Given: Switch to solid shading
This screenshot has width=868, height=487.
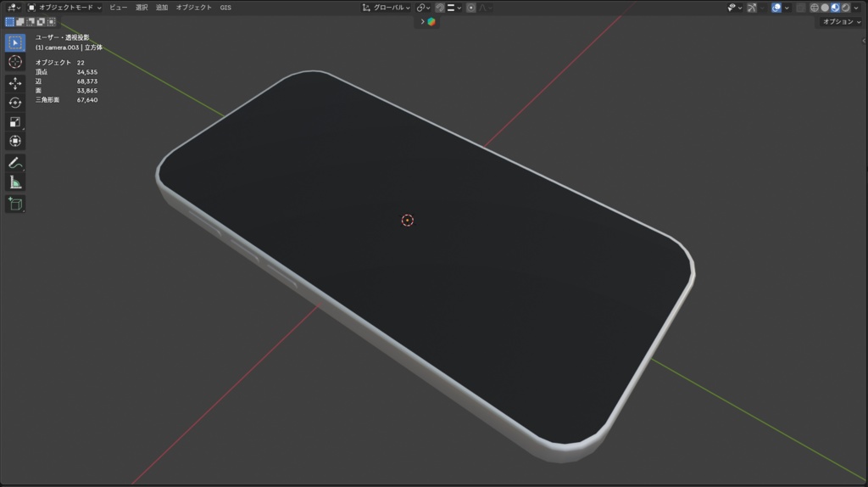Looking at the screenshot, I should click(825, 7).
